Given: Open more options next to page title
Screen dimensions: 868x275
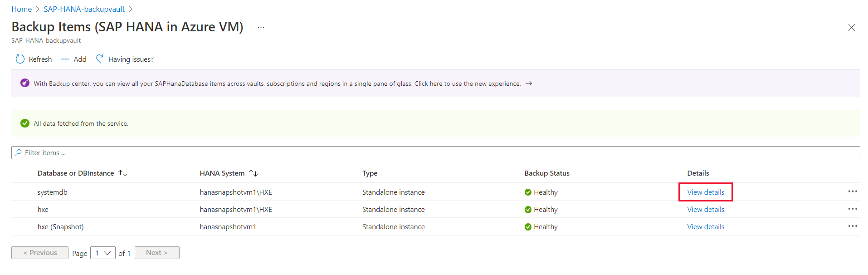Looking at the screenshot, I should point(261,27).
